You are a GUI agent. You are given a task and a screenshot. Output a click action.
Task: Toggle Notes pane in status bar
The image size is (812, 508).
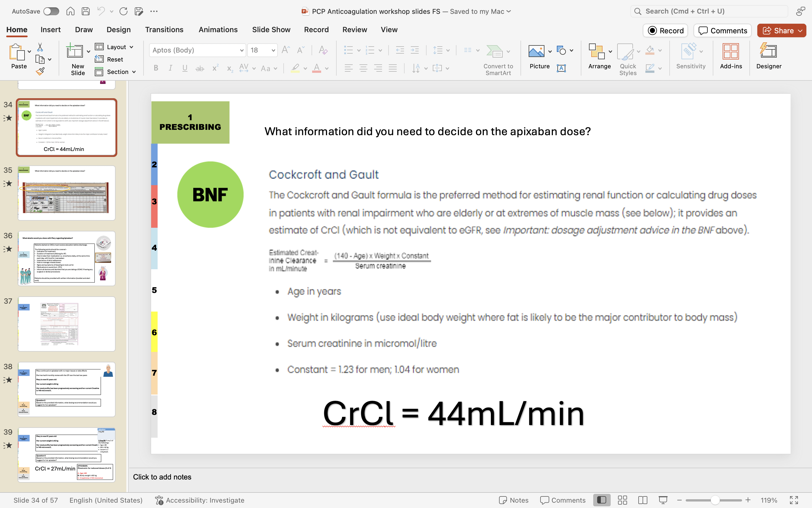(x=513, y=500)
